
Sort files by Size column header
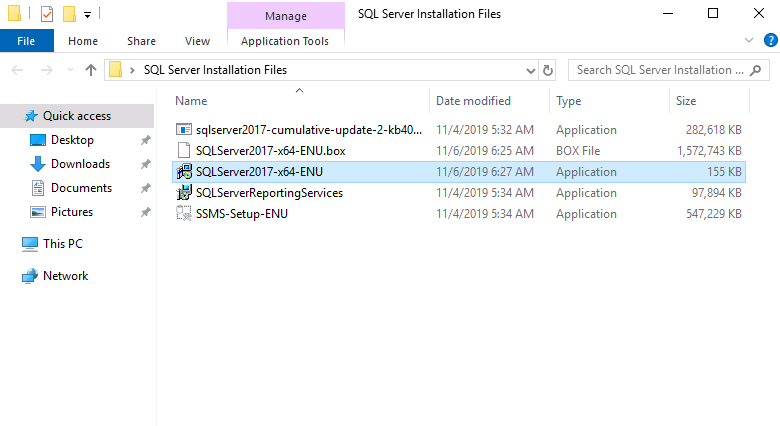(x=686, y=101)
